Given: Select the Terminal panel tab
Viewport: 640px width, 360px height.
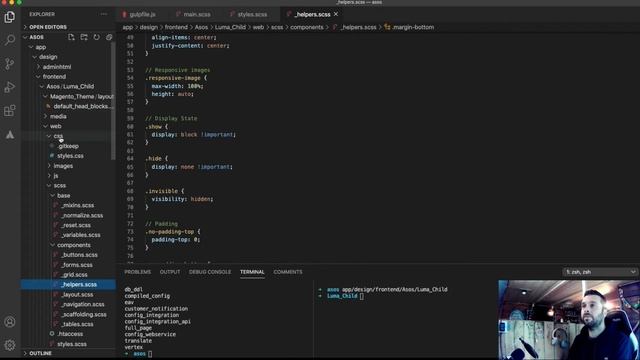Looking at the screenshot, I should [252, 272].
